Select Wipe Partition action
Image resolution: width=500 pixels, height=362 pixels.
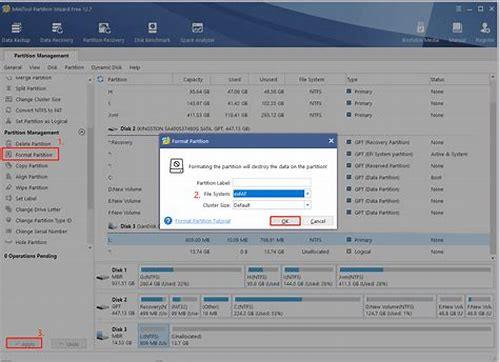[27, 188]
